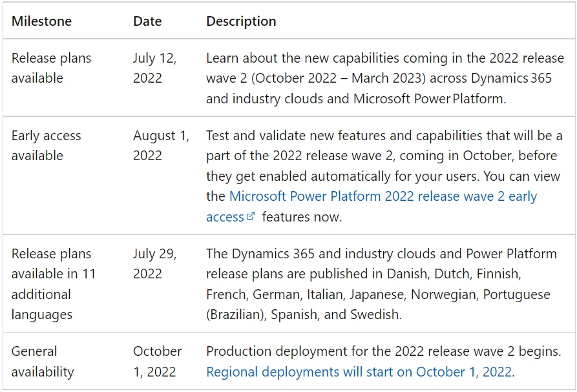Image resolution: width=577 pixels, height=392 pixels.
Task: Select 'features now.' text after the link
Action: tap(302, 216)
